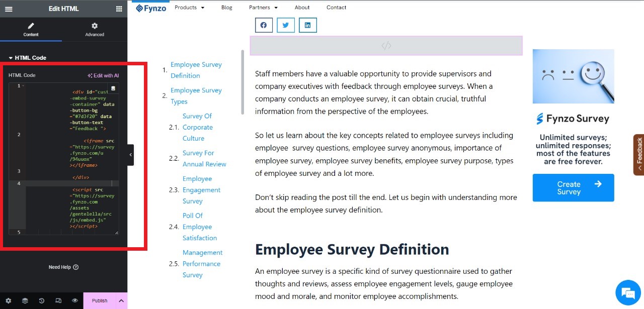Switch to the Advanced tab
The image size is (644, 309).
point(95,29)
